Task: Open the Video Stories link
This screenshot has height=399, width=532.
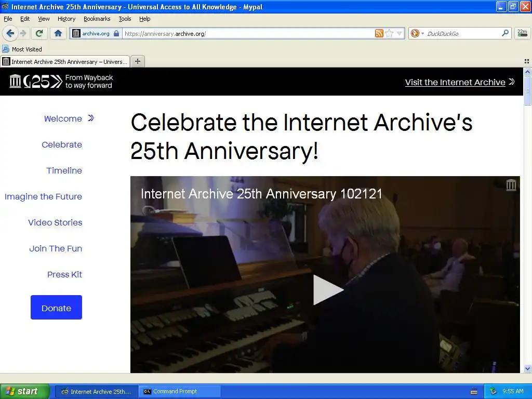Action: point(55,222)
